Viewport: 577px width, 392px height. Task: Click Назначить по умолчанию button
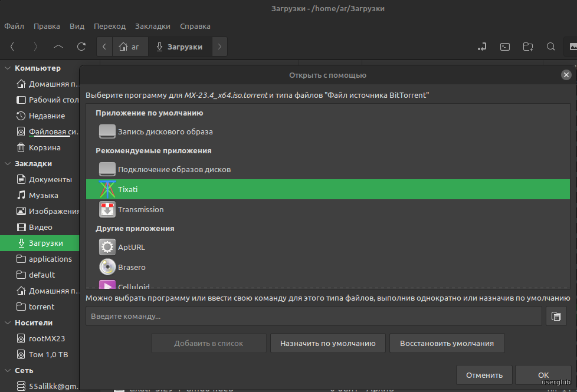tap(328, 344)
